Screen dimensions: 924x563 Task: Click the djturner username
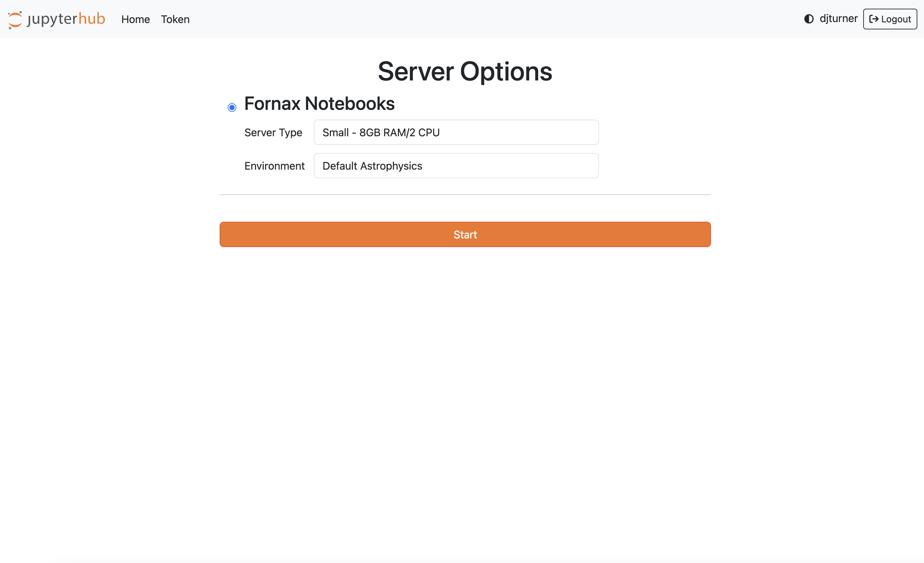pyautogui.click(x=839, y=18)
